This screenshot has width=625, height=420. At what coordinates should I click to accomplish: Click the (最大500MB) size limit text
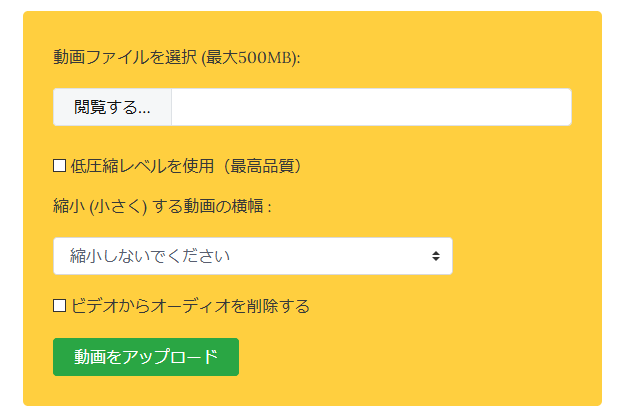point(251,57)
